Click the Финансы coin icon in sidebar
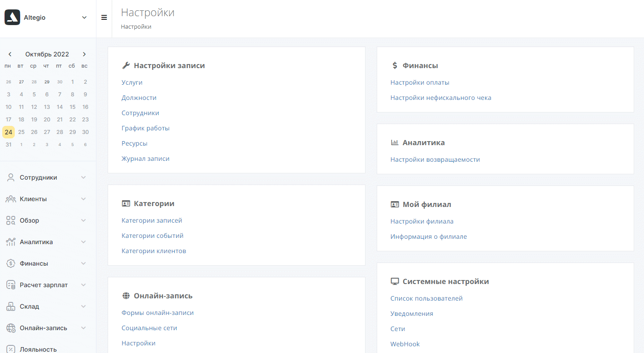 11,263
